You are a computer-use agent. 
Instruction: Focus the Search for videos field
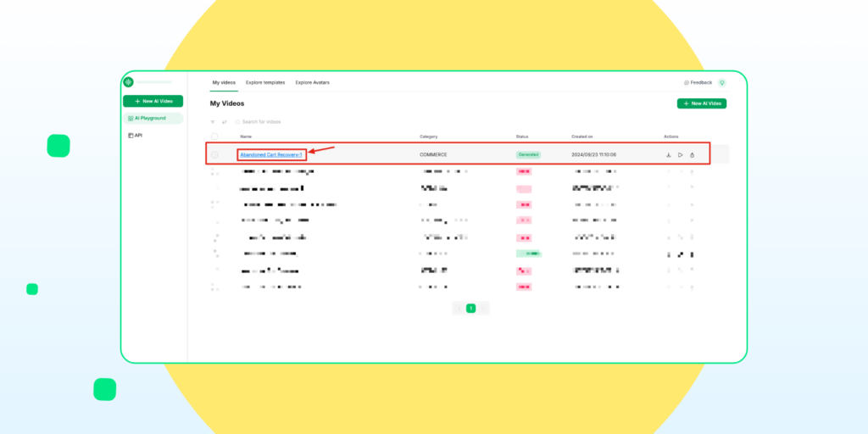263,122
